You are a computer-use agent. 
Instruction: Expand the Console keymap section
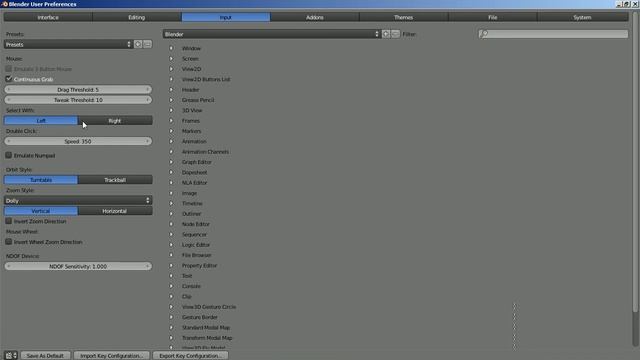click(171, 286)
